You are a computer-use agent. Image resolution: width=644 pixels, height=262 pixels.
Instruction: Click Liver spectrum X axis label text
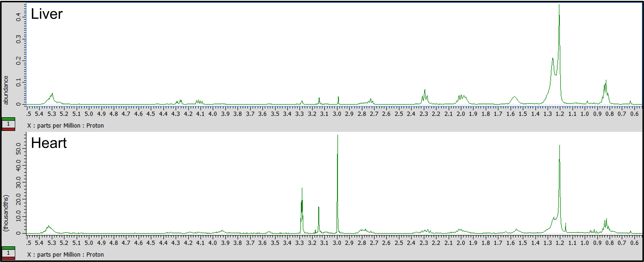pos(65,126)
